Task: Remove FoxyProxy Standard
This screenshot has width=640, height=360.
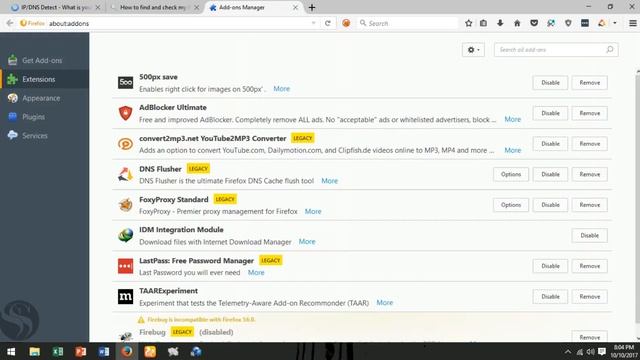Action: [x=589, y=205]
